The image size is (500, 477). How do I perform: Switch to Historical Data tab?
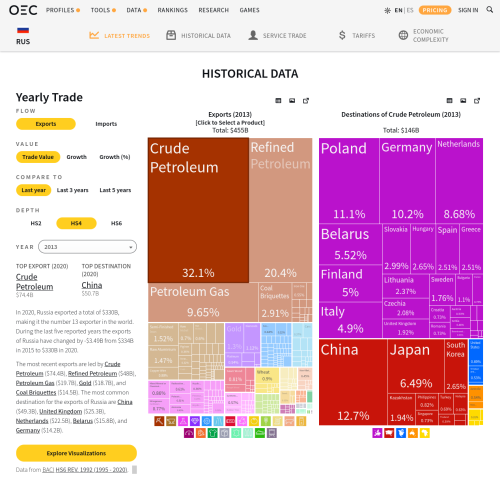pyautogui.click(x=198, y=35)
